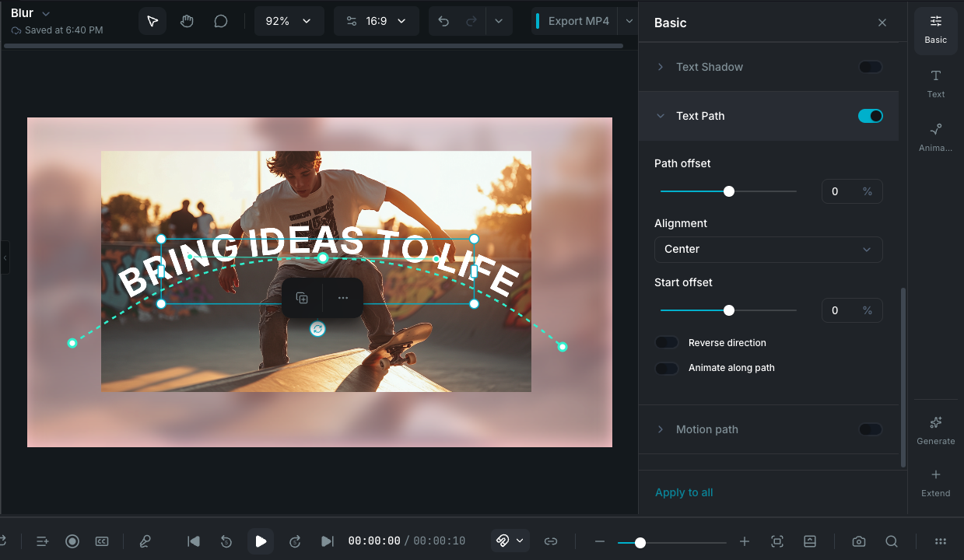Expand the Motion path section

706,429
